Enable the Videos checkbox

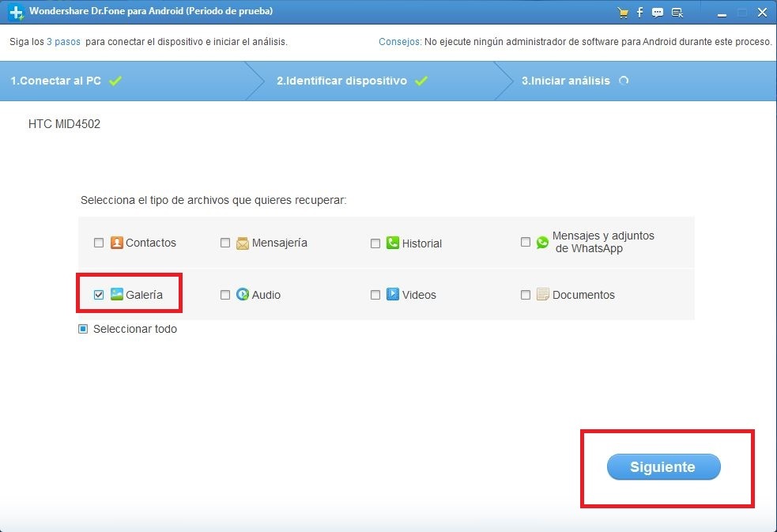[x=375, y=295]
